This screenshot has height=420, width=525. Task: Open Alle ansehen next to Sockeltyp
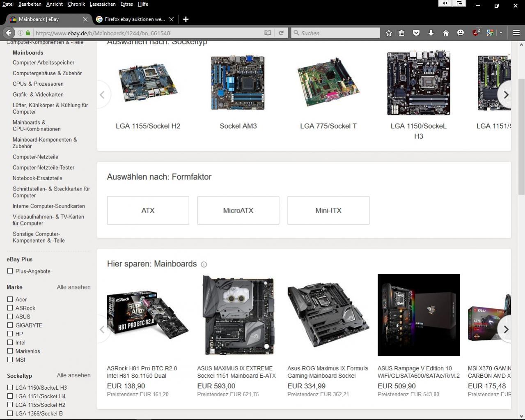click(73, 375)
